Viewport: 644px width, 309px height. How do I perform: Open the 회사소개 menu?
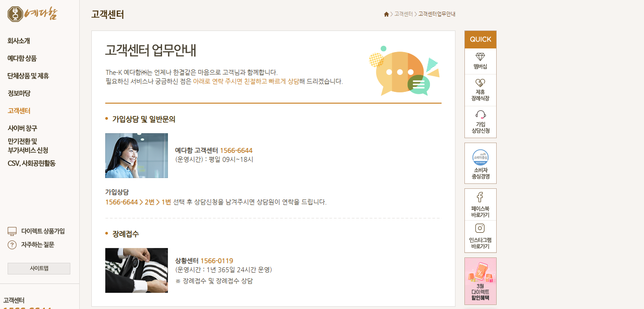coord(19,41)
